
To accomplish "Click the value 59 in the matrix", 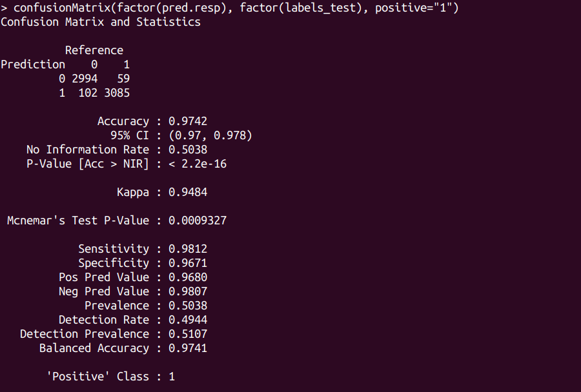I will click(123, 79).
